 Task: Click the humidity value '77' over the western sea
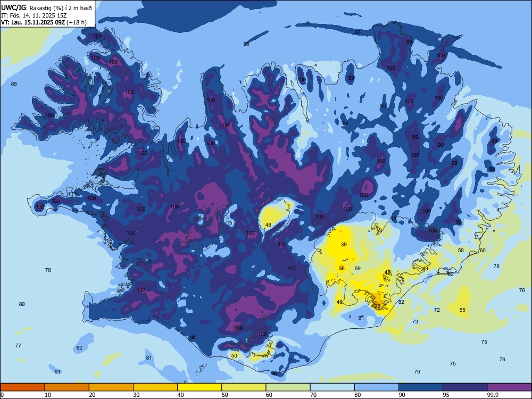[x=18, y=345]
